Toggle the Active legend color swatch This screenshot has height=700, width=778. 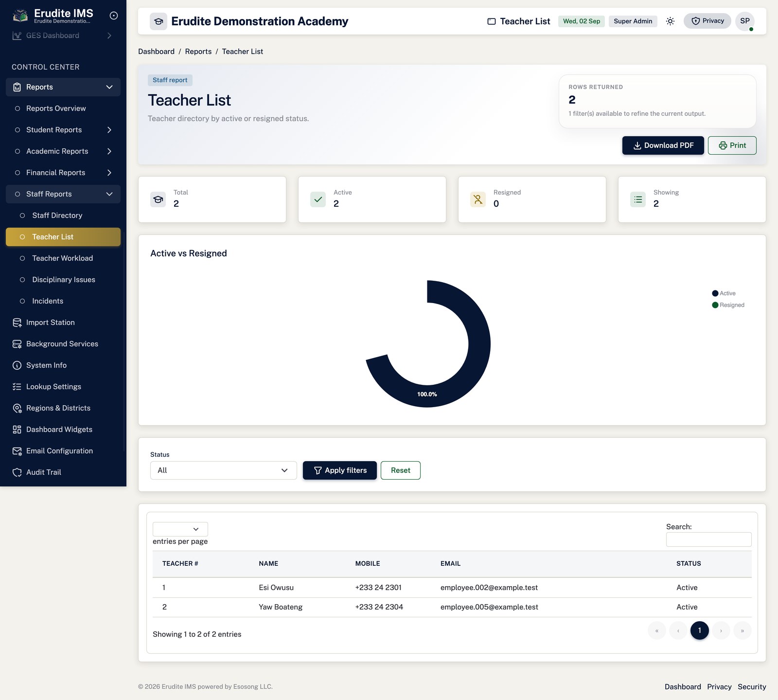pos(715,293)
